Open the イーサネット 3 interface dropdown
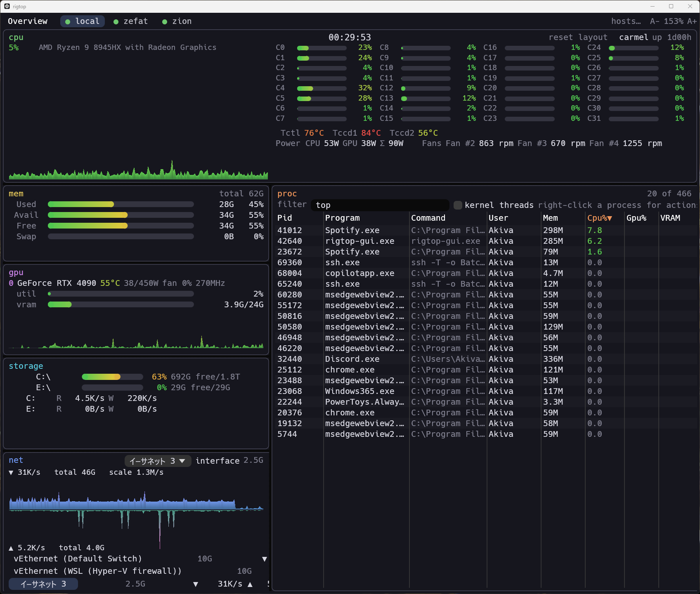Image resolution: width=700 pixels, height=594 pixels. [158, 461]
